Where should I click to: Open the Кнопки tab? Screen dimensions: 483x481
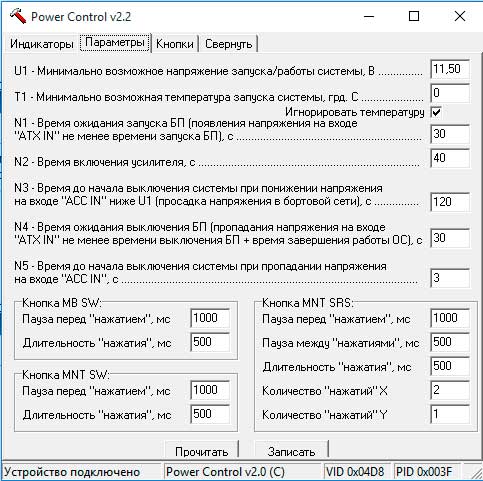click(x=175, y=44)
